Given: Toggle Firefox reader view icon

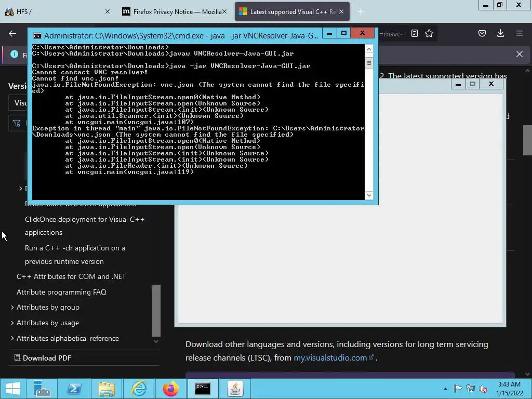Looking at the screenshot, I should pyautogui.click(x=414, y=33).
